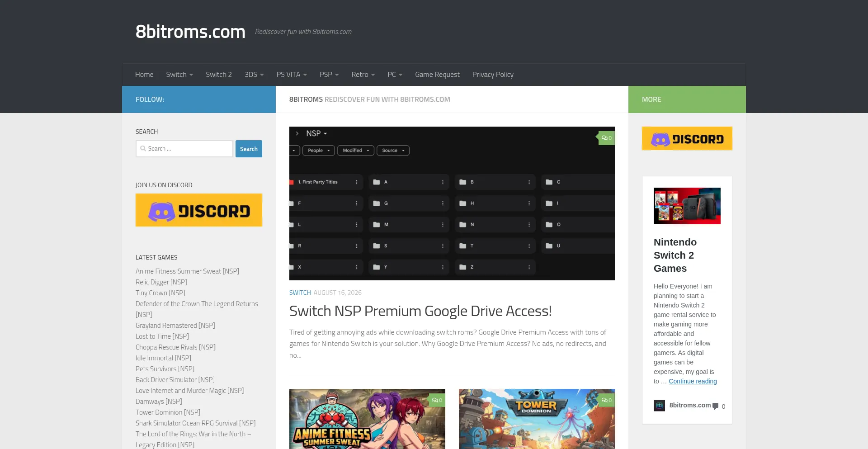Click comment badge on Anime Fitness thumbnail
This screenshot has width=868, height=449.
437,400
